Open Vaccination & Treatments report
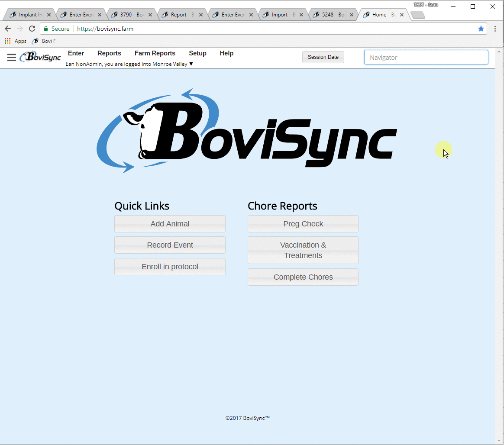The height and width of the screenshot is (445, 504). pos(303,250)
